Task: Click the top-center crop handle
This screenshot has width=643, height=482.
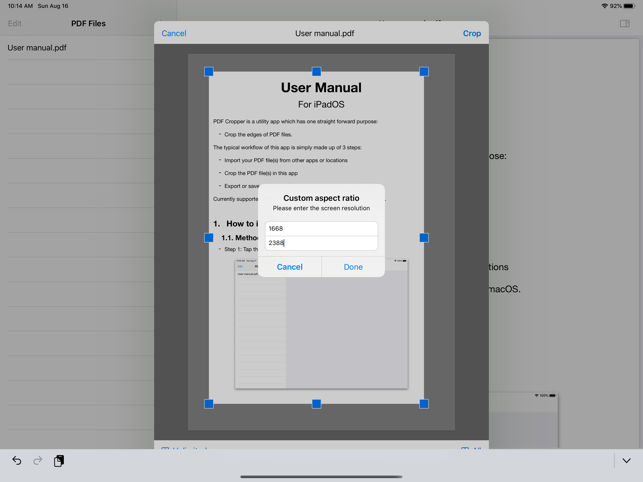Action: pyautogui.click(x=316, y=72)
